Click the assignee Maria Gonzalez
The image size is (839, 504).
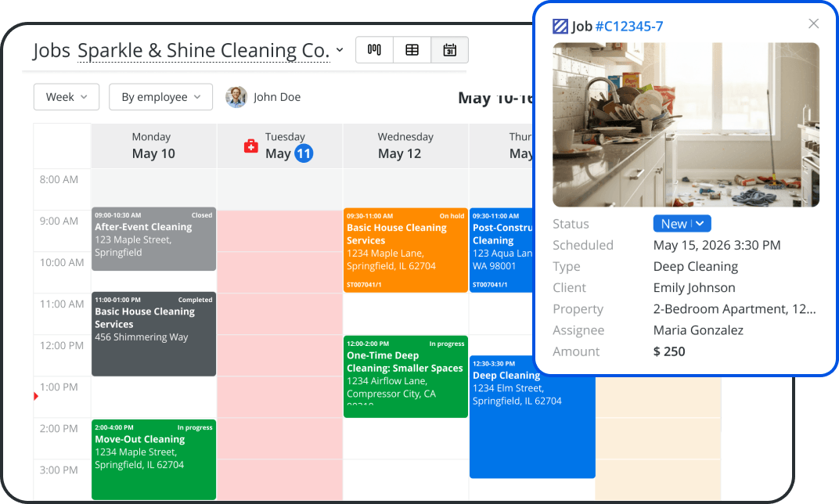click(x=698, y=330)
